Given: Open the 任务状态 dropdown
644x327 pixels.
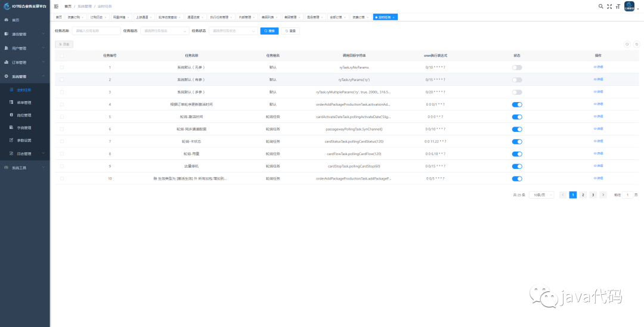Looking at the screenshot, I should click(x=233, y=31).
